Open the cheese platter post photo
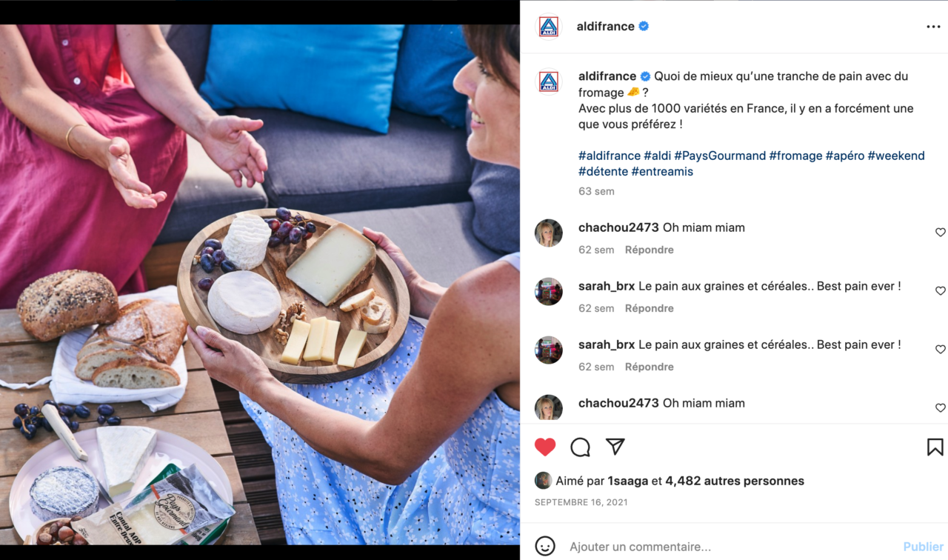This screenshot has width=948, height=560. pyautogui.click(x=259, y=284)
